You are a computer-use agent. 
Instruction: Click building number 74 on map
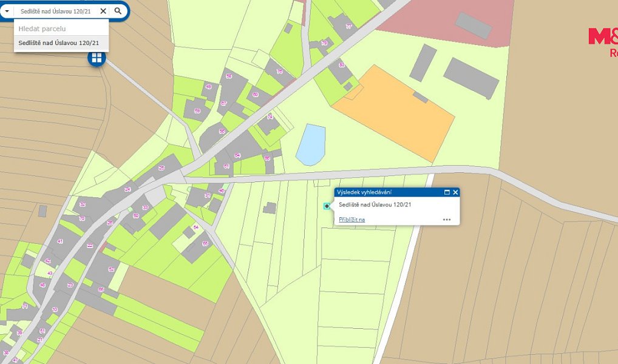tap(270, 117)
